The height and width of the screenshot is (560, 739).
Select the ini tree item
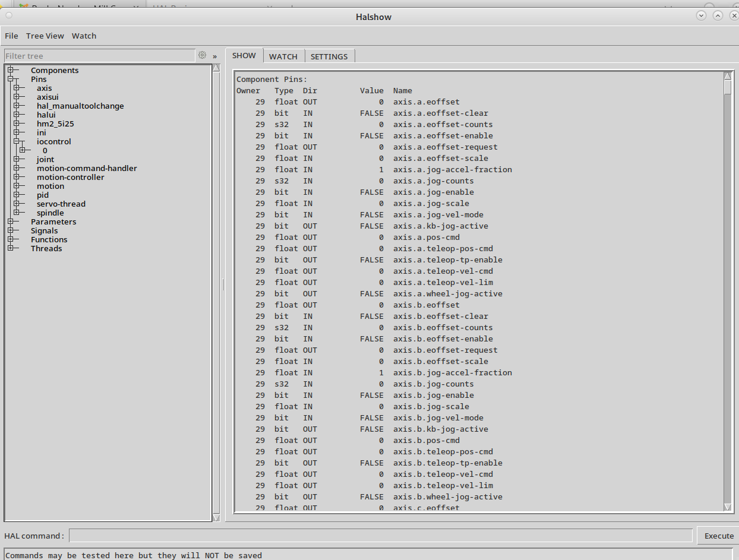tap(42, 132)
